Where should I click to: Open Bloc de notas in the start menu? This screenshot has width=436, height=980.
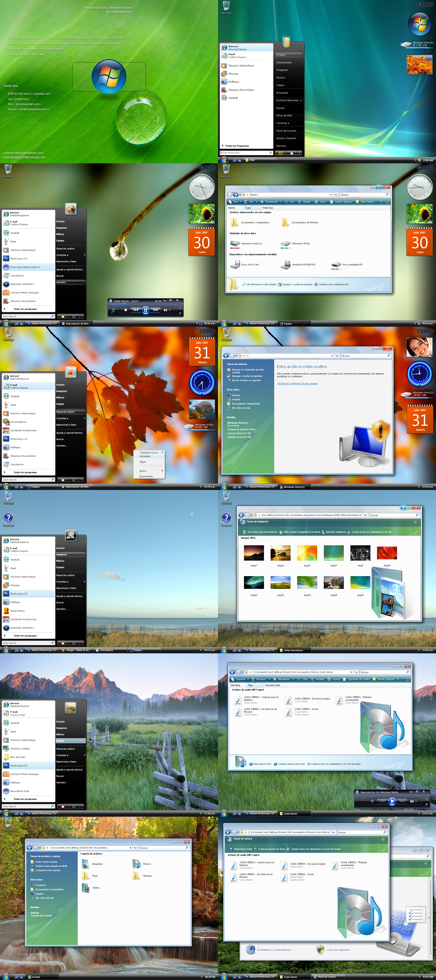pos(29,757)
